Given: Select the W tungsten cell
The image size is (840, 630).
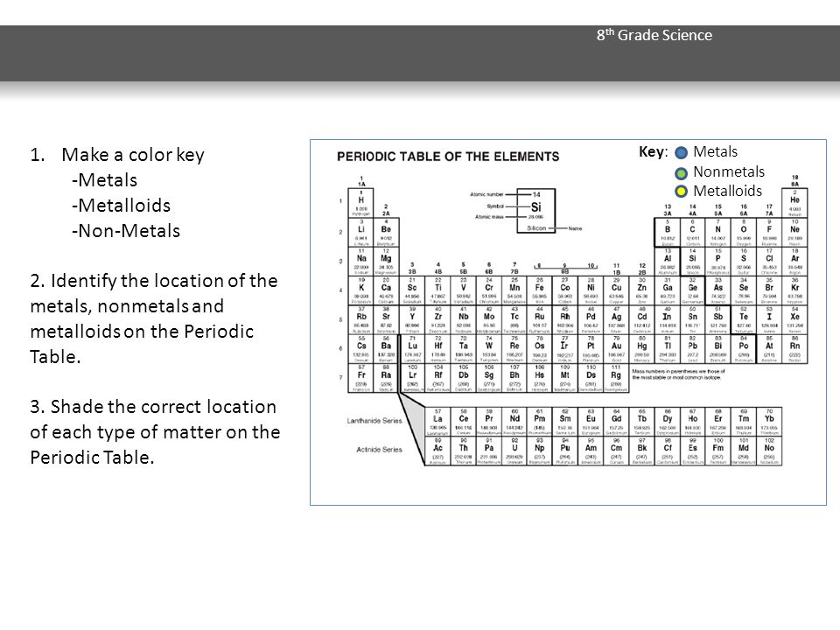Looking at the screenshot, I should [488, 349].
